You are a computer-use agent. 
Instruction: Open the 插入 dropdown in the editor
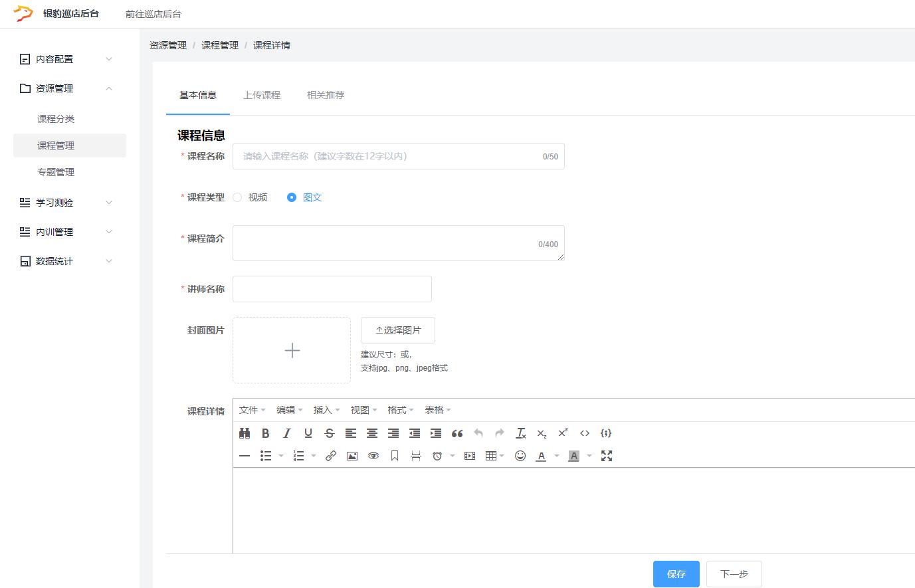(x=326, y=410)
